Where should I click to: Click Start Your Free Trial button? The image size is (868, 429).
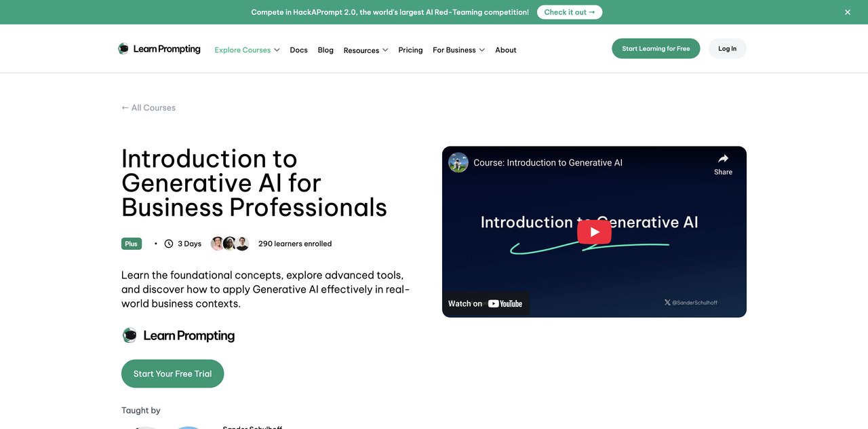pyautogui.click(x=172, y=373)
